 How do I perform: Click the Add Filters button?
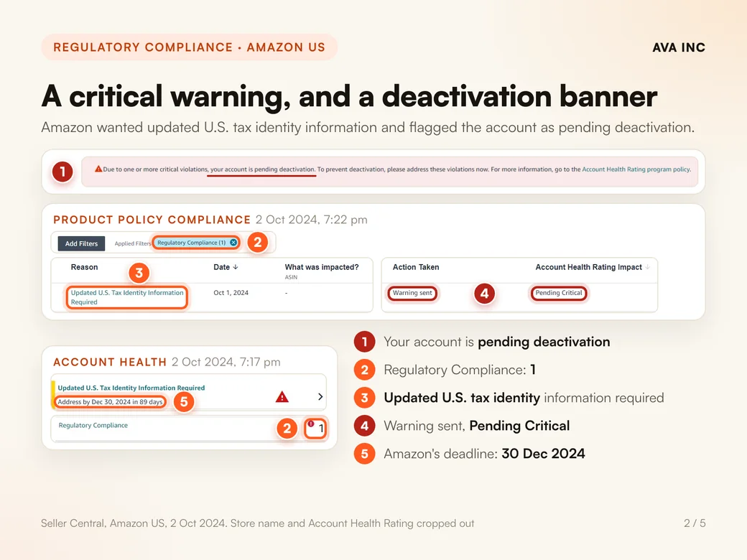click(x=81, y=243)
